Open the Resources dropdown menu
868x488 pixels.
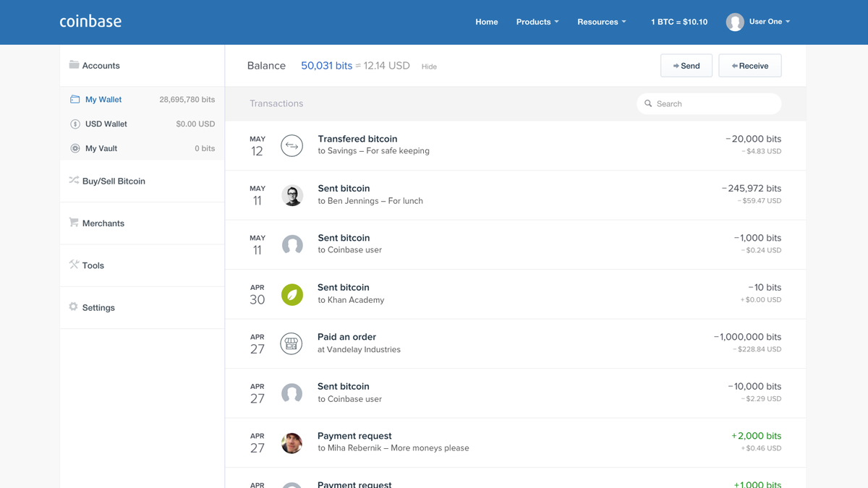602,22
